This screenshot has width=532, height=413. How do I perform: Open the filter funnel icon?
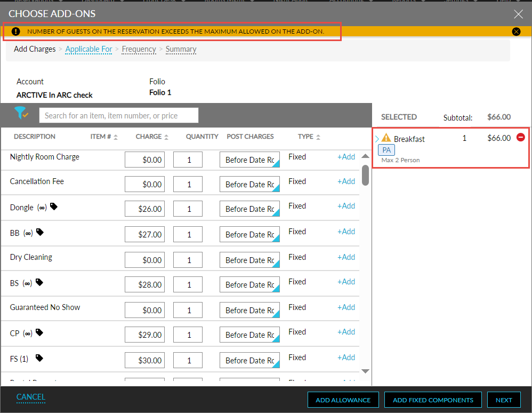(21, 114)
